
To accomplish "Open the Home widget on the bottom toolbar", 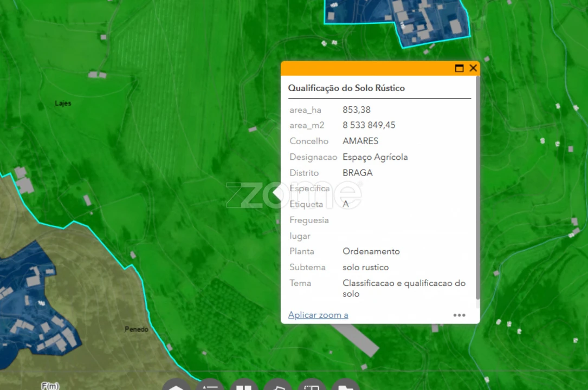I will (175, 386).
